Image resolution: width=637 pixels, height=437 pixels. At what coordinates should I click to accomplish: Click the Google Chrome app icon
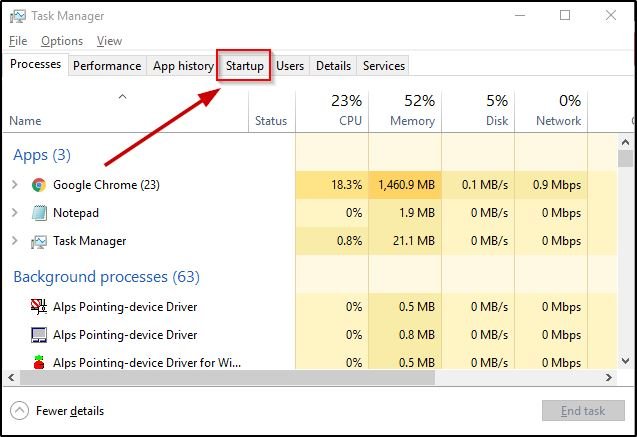[x=39, y=185]
